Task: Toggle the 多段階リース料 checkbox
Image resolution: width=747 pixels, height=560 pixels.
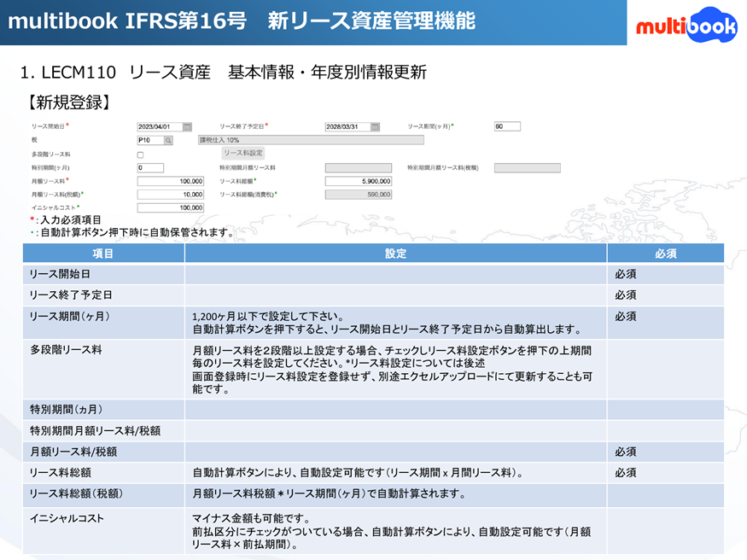Action: (140, 155)
